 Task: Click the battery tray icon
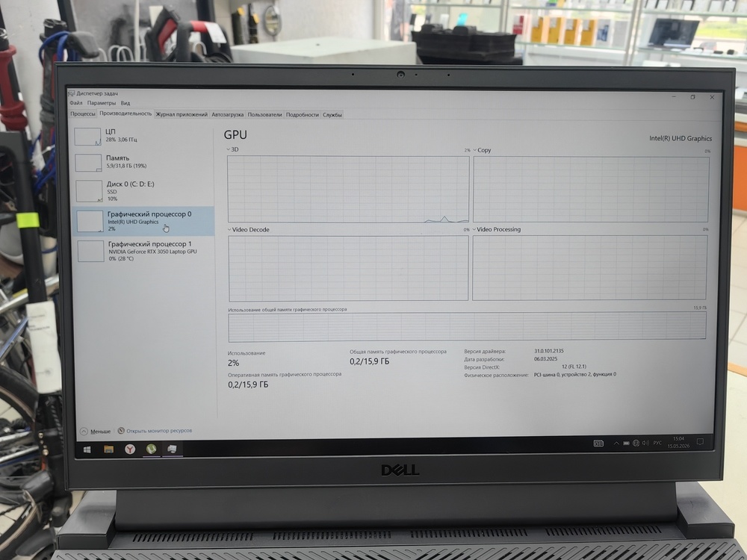tap(626, 444)
